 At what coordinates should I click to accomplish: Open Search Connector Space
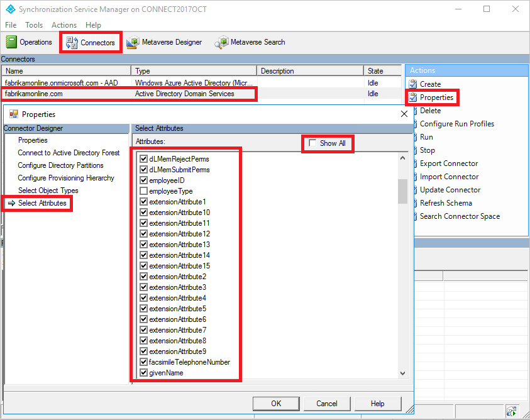[x=459, y=216]
